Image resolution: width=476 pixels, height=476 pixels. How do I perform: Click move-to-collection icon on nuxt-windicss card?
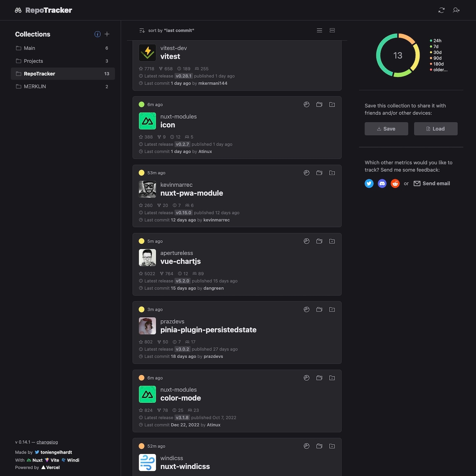click(x=319, y=446)
